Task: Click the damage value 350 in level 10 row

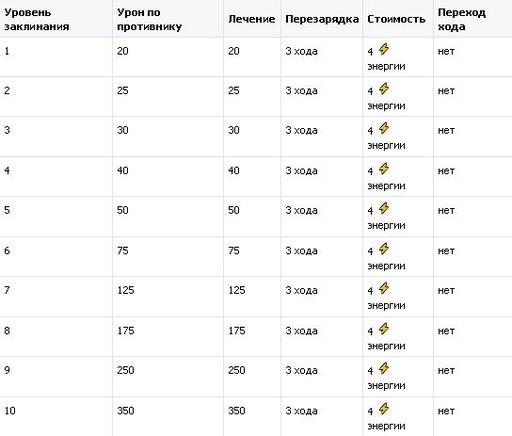Action: (126, 410)
